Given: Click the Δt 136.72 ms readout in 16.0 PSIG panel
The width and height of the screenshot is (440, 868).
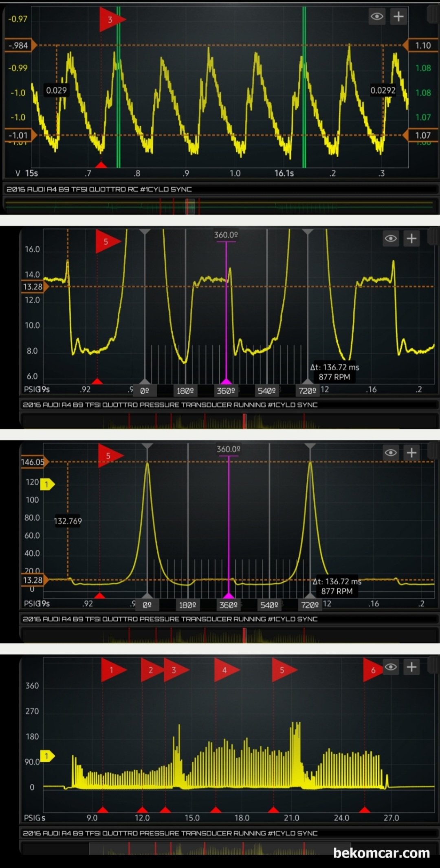Looking at the screenshot, I should click(334, 367).
